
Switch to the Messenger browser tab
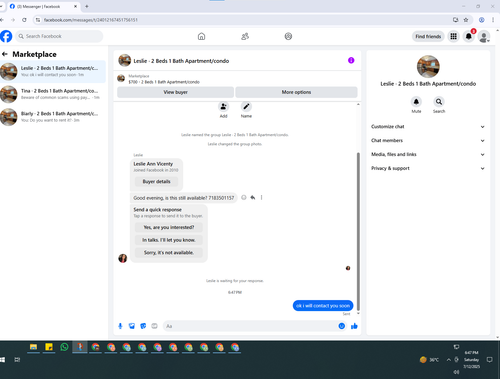[x=43, y=6]
